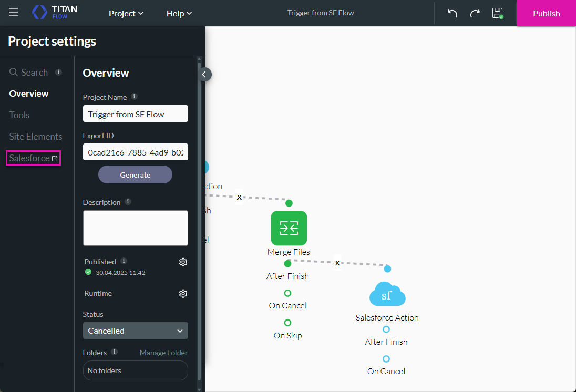Select the Merge Files node icon

pyautogui.click(x=289, y=228)
